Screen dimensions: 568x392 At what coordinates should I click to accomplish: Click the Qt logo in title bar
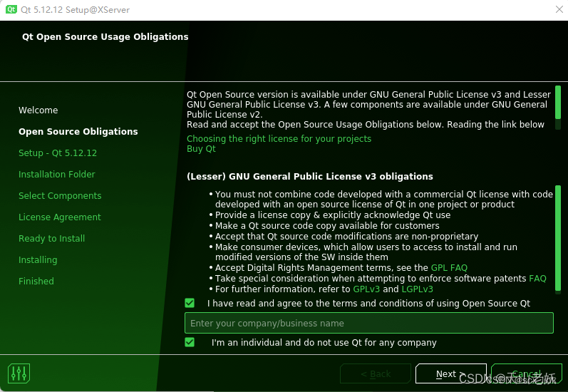pos(11,9)
